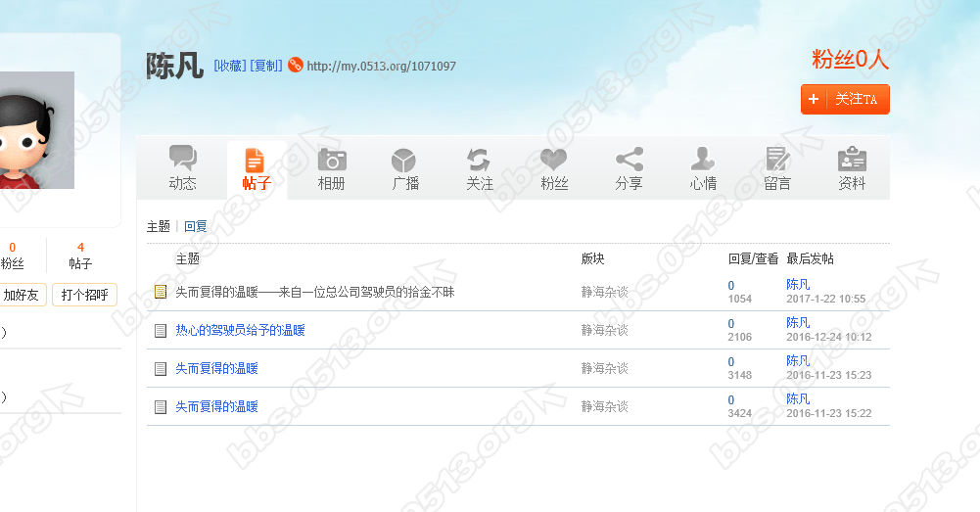
Task: Switch to the 回复 sub-tab
Action: pyautogui.click(x=196, y=226)
